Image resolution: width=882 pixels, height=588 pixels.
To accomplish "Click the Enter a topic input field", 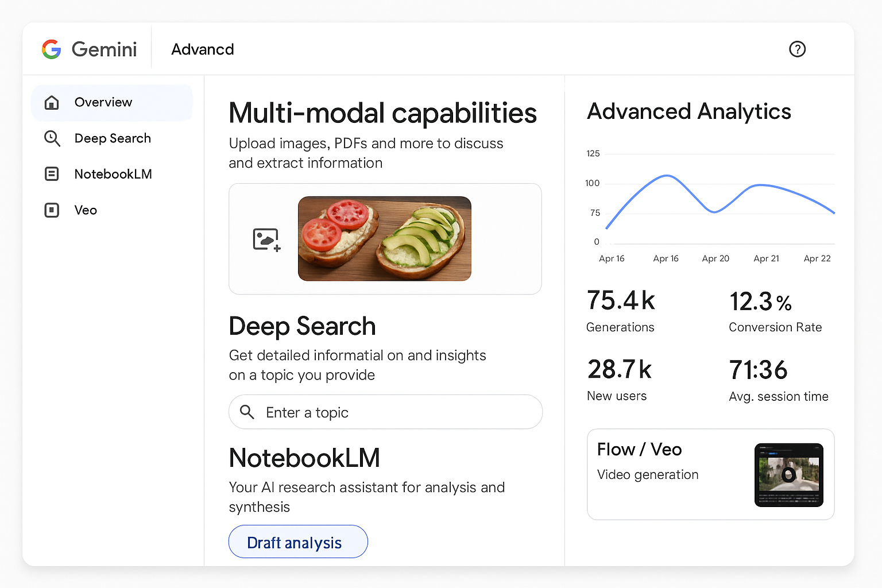I will point(385,412).
